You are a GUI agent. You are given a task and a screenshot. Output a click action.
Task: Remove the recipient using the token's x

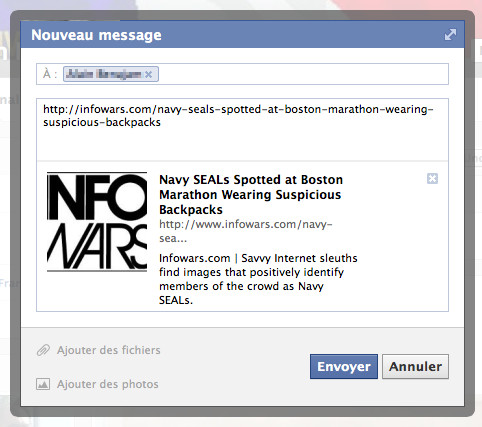pyautogui.click(x=149, y=74)
